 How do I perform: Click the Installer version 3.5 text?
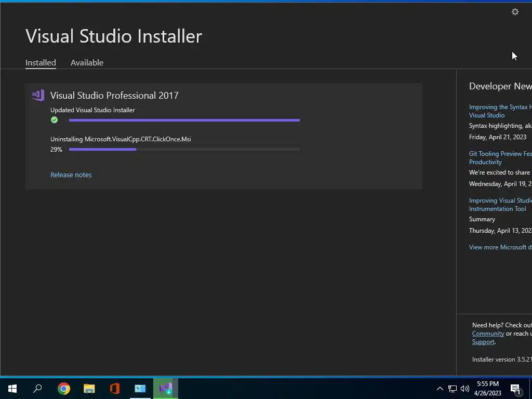click(x=502, y=360)
